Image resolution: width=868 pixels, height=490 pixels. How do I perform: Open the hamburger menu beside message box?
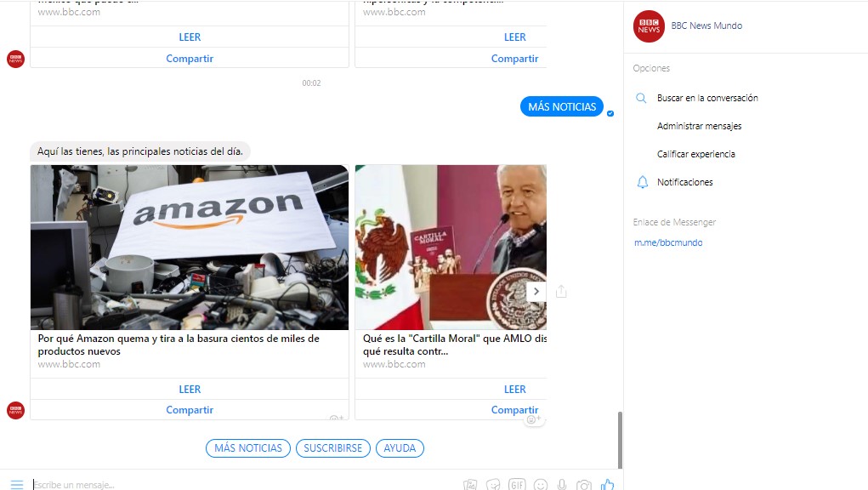(x=17, y=484)
